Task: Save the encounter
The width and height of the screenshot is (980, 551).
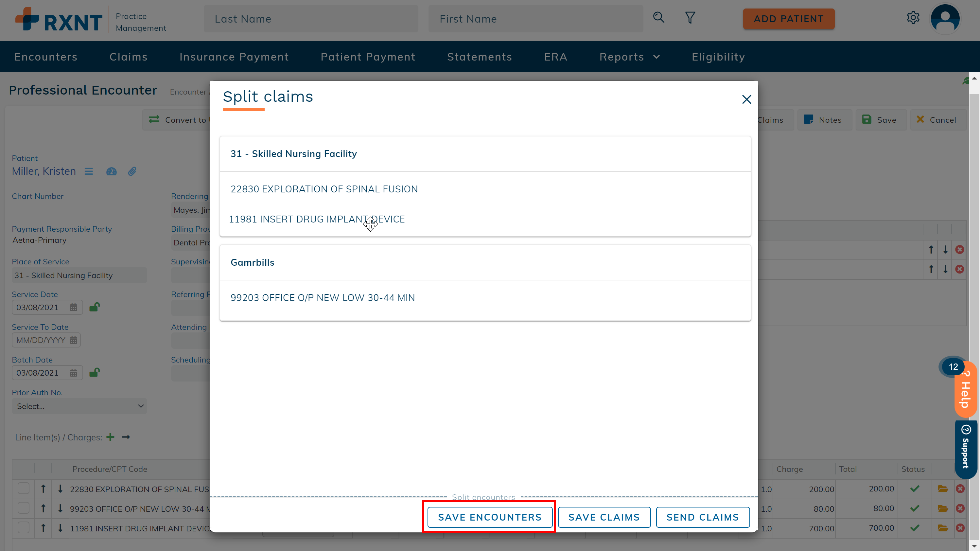Action: click(x=881, y=120)
